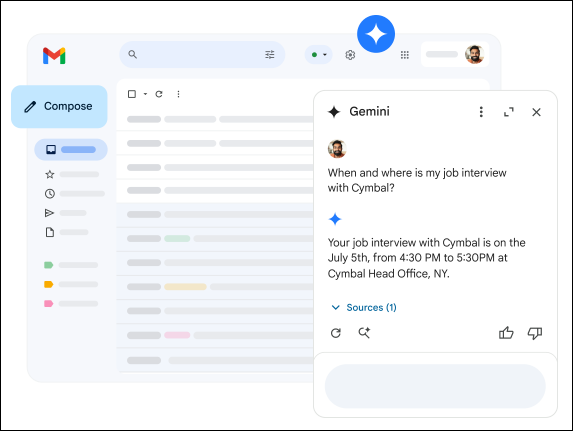This screenshot has height=431, width=573.
Task: Open the Gmail logo home link
Action: coord(54,56)
